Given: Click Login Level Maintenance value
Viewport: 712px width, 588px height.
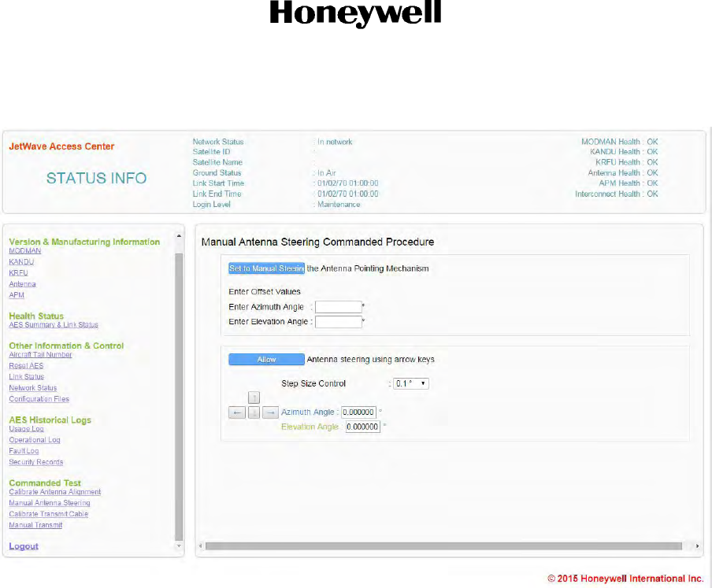Looking at the screenshot, I should (339, 205).
